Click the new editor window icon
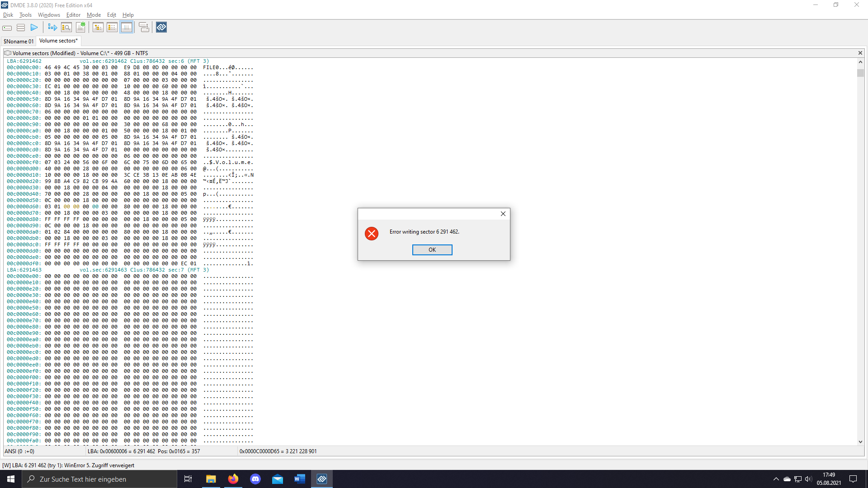This screenshot has height=488, width=868. point(80,28)
